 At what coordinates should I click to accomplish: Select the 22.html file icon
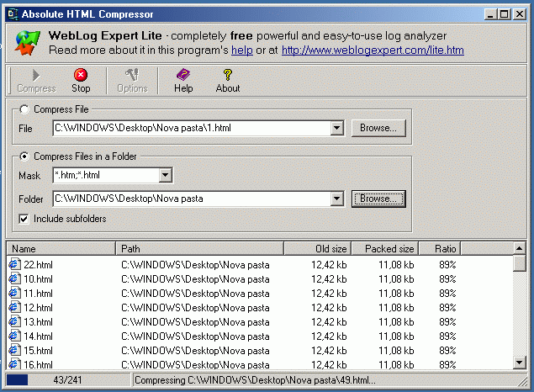(x=14, y=264)
